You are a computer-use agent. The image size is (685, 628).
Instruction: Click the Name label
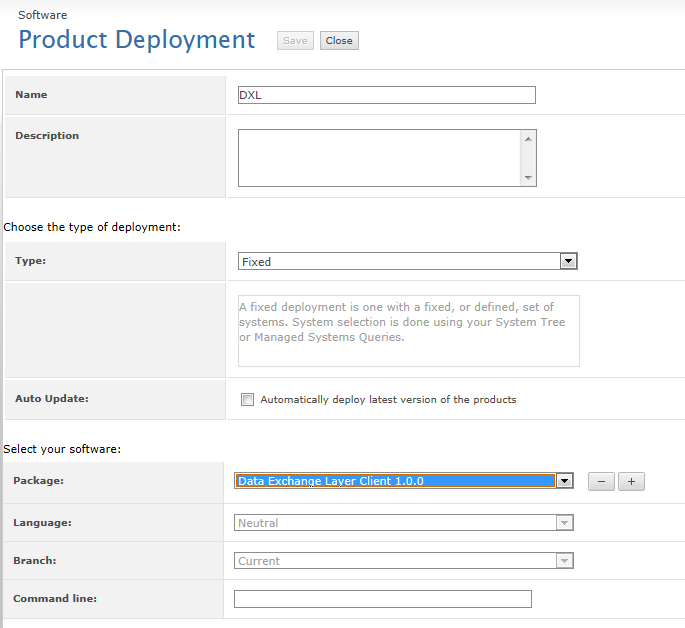[31, 95]
